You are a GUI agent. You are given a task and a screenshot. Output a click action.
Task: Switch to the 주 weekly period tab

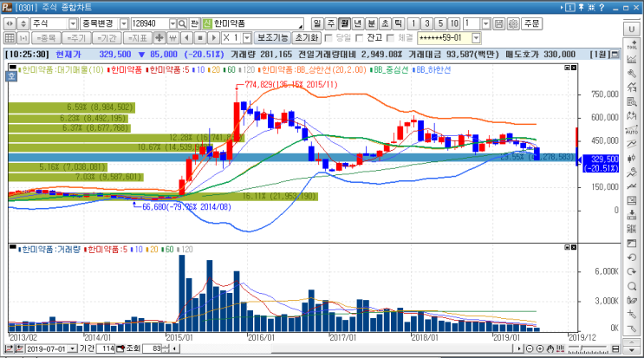pos(331,23)
